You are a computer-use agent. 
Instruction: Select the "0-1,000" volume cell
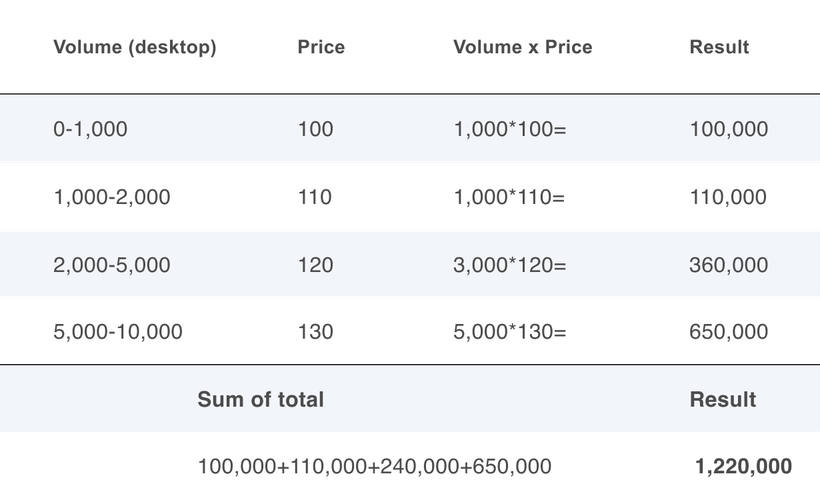(x=90, y=129)
